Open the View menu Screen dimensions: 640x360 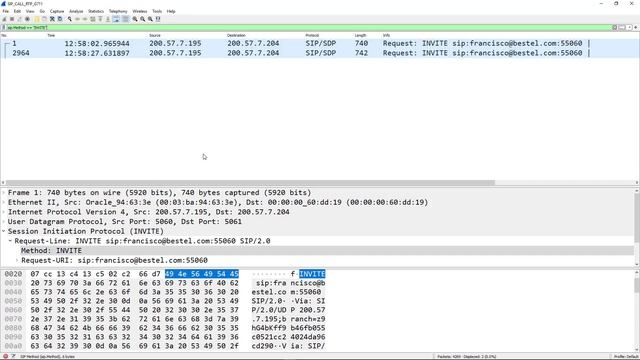[x=30, y=11]
